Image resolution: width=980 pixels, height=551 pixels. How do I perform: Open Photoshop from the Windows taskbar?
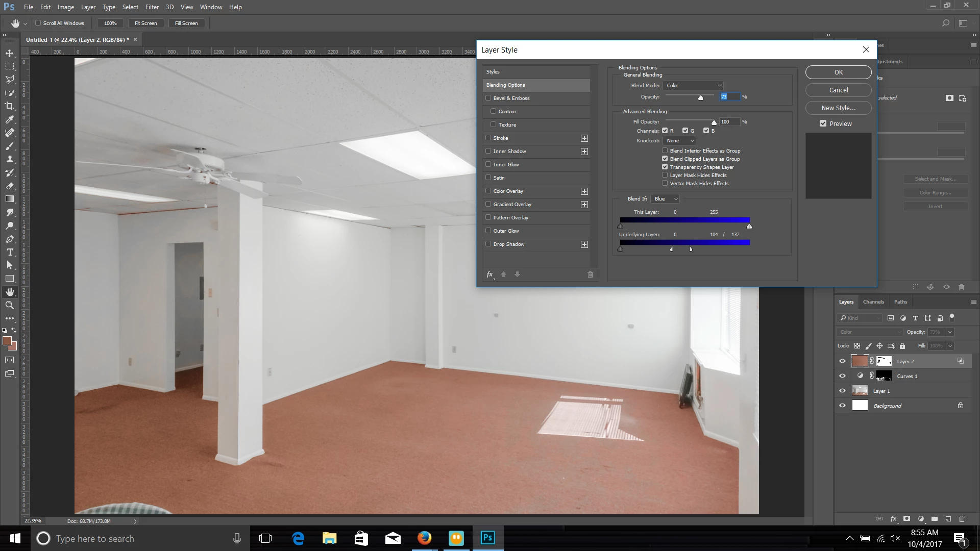click(x=487, y=538)
